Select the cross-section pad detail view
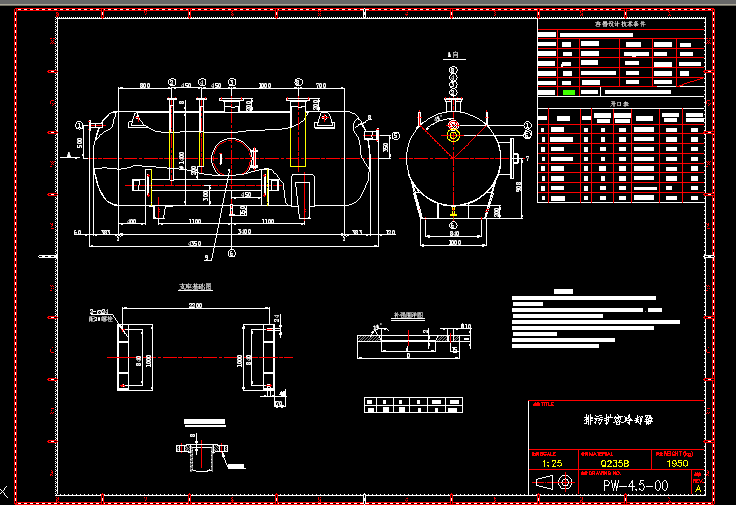Image resolution: width=736 pixels, height=505 pixels. coord(410,342)
